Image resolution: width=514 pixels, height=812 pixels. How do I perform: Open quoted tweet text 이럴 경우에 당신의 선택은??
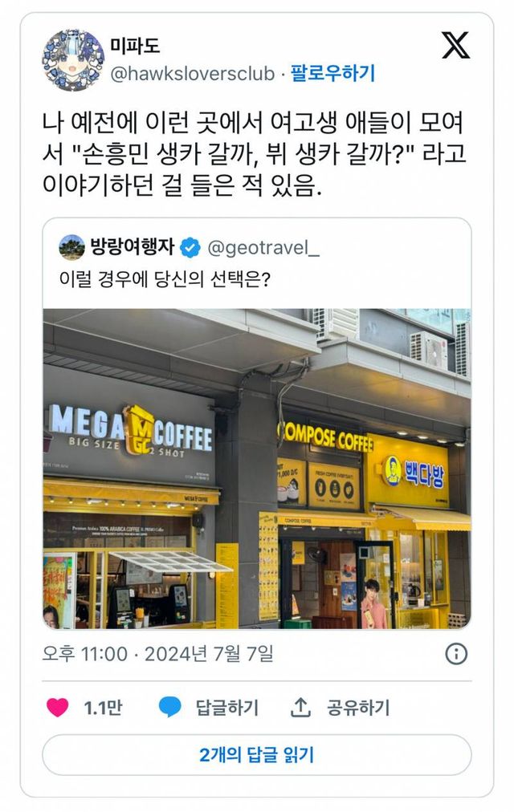tap(165, 280)
